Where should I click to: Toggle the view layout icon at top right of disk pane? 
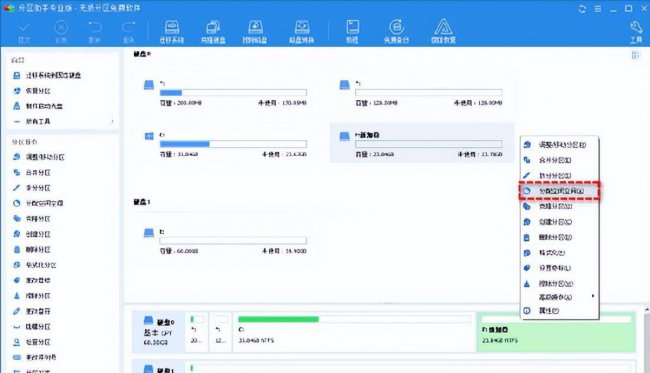(635, 55)
